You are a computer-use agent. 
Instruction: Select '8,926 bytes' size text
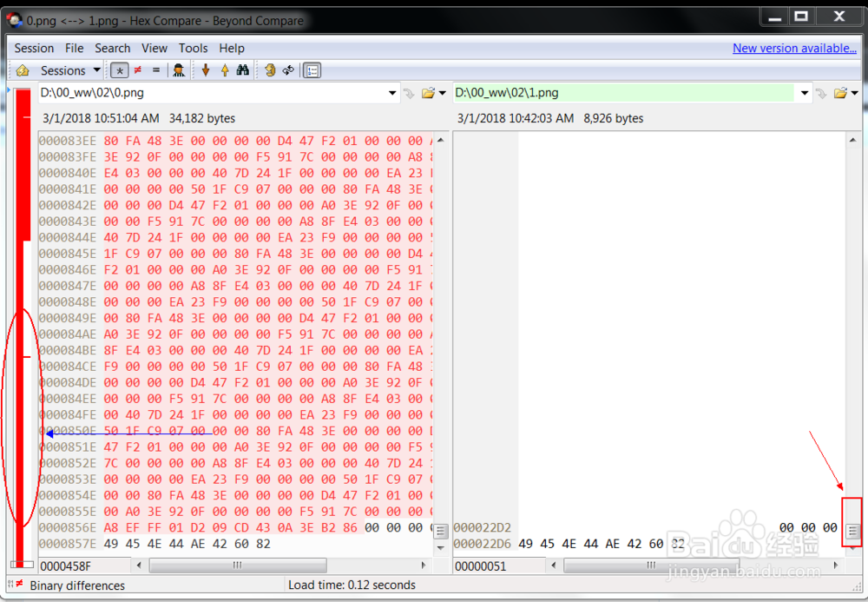[614, 118]
